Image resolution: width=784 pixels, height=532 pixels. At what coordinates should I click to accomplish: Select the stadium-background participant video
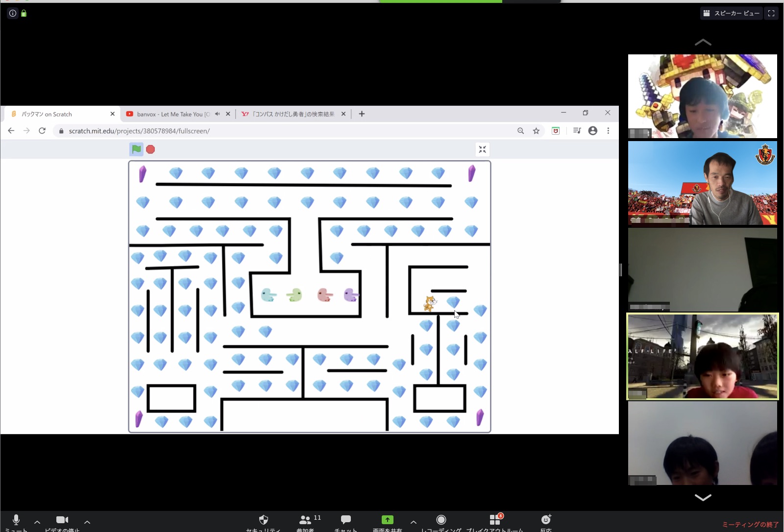[x=703, y=183]
